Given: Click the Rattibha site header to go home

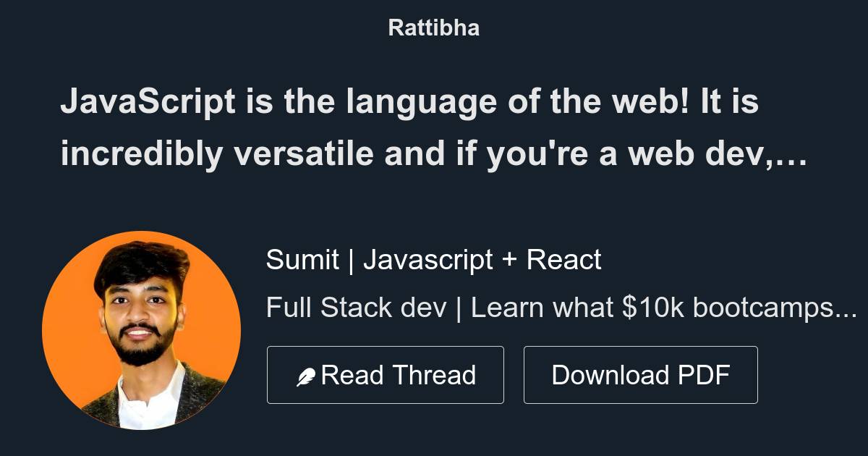Looking at the screenshot, I should [x=433, y=28].
